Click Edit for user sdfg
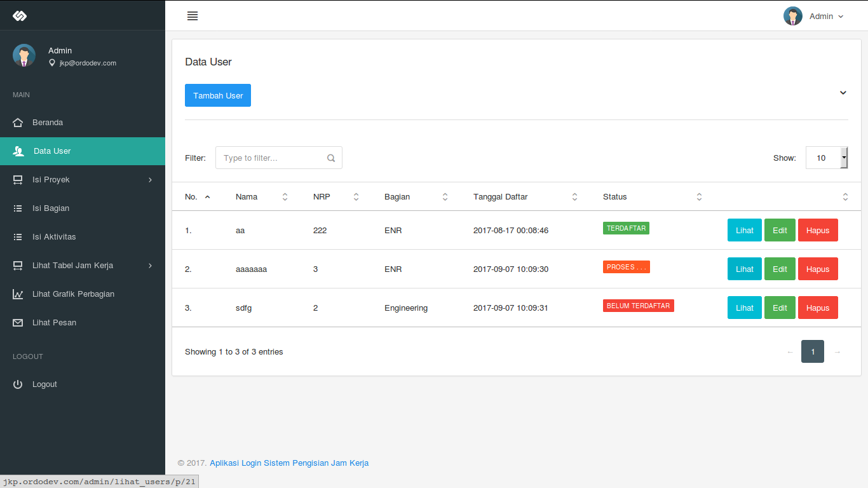 [780, 308]
